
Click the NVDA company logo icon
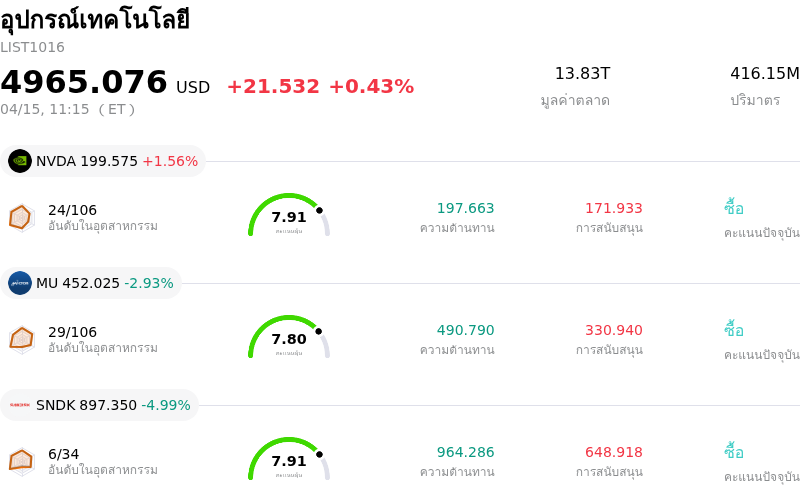tap(20, 161)
